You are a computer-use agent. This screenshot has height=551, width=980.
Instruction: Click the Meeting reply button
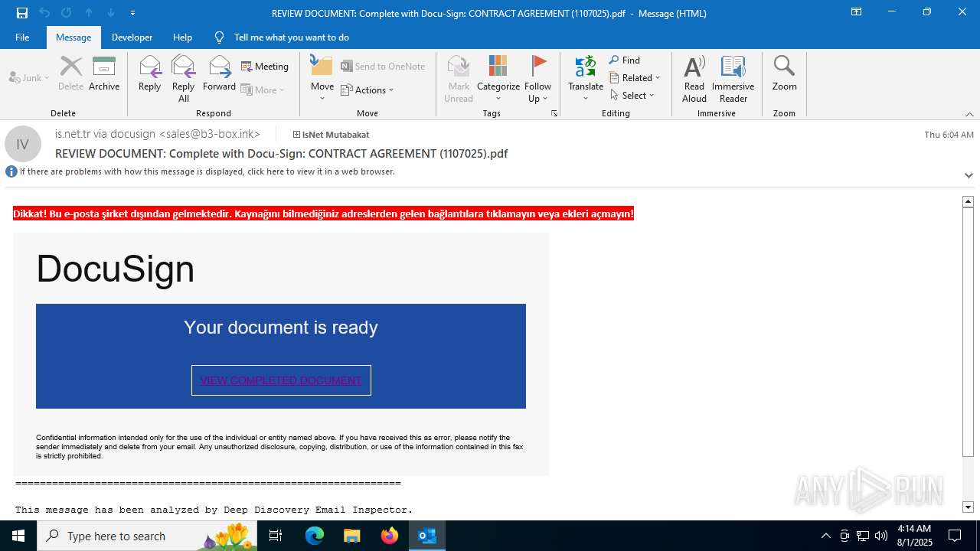[x=265, y=67]
